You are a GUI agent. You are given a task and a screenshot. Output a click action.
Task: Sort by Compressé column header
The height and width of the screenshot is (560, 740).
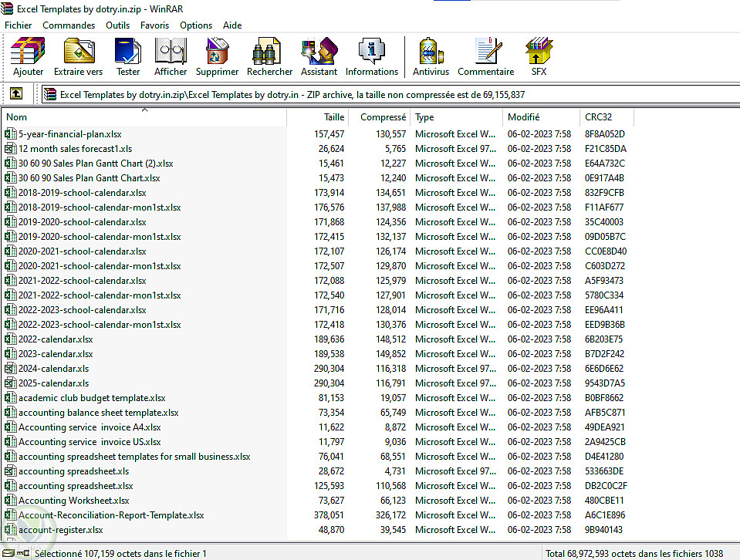379,117
